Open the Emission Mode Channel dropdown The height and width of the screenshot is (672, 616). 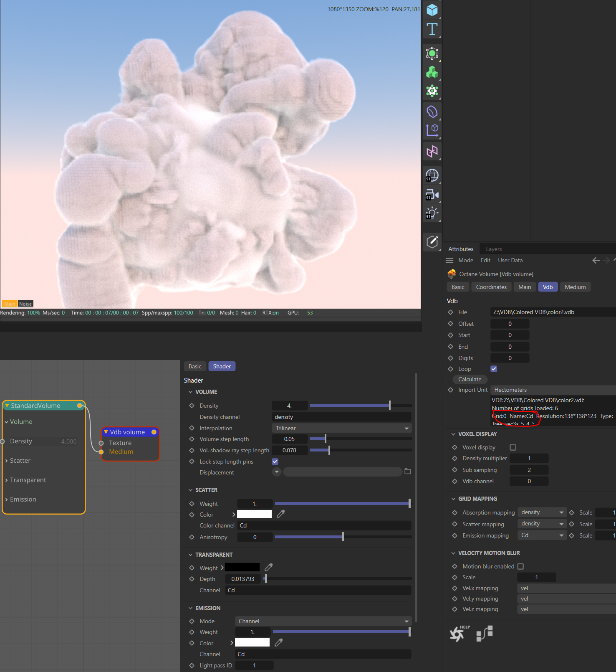coord(323,621)
